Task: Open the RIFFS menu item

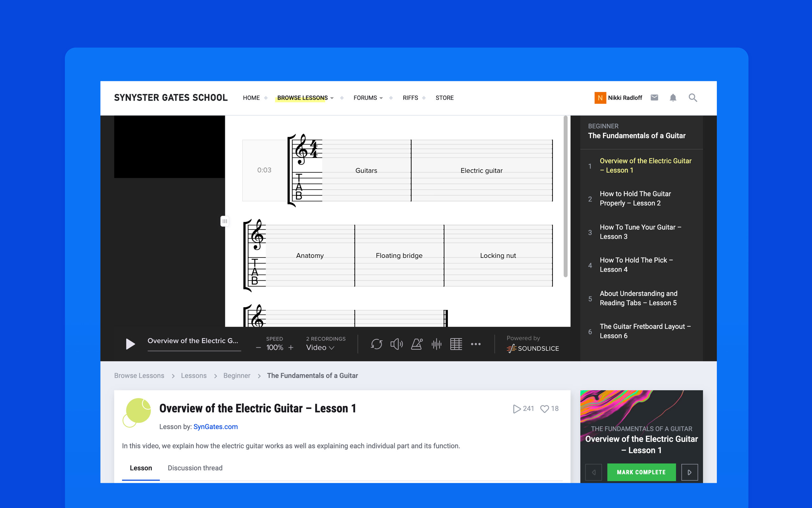Action: point(410,98)
